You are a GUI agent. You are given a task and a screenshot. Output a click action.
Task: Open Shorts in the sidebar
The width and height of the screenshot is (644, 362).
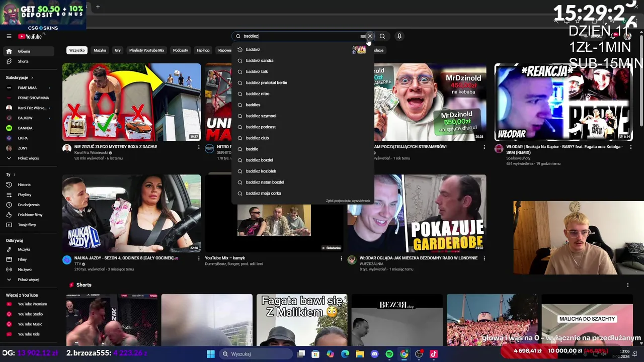tap(29, 61)
